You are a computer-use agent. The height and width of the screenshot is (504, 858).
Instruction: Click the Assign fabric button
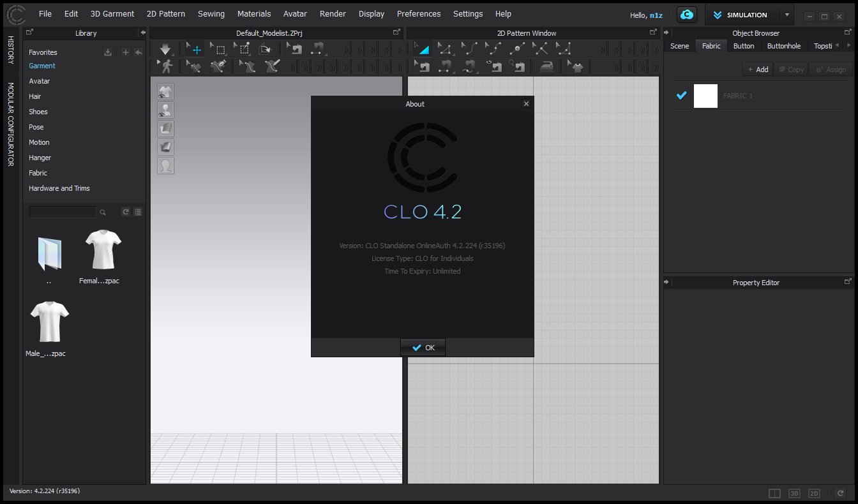click(x=831, y=70)
